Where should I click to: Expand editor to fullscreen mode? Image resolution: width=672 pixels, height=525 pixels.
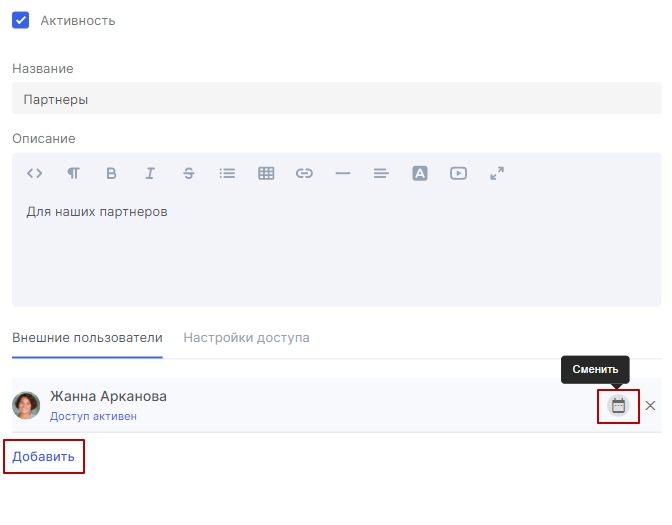tap(497, 174)
